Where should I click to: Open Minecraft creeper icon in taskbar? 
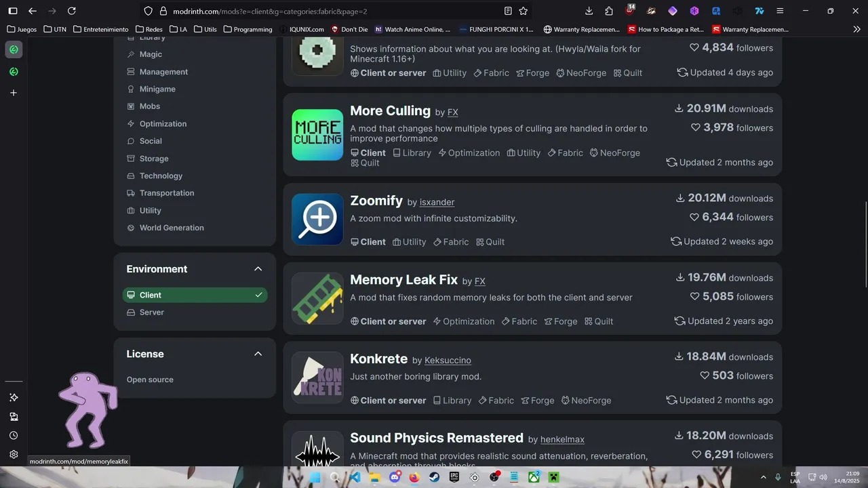[553, 477]
